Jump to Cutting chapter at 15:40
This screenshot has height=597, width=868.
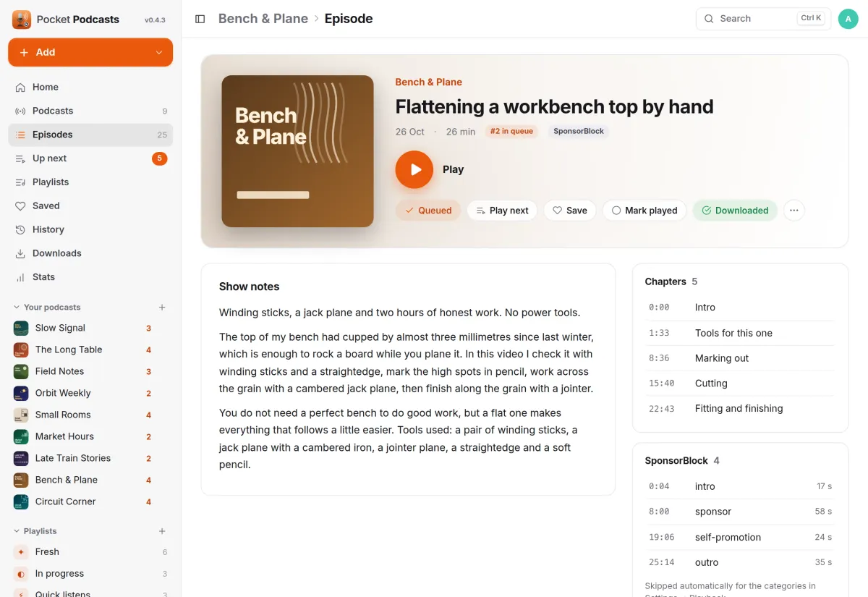pyautogui.click(x=739, y=384)
